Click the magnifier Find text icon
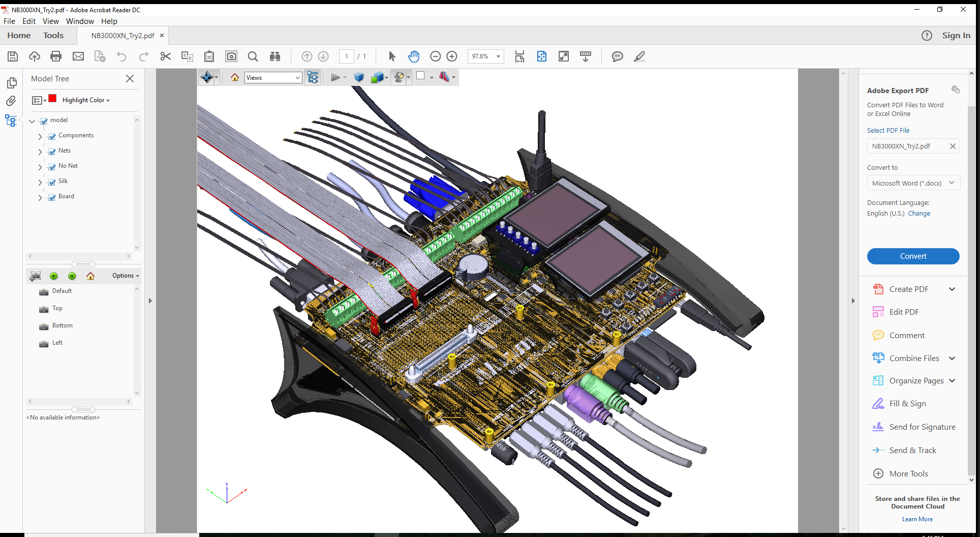This screenshot has width=980, height=537. 253,56
